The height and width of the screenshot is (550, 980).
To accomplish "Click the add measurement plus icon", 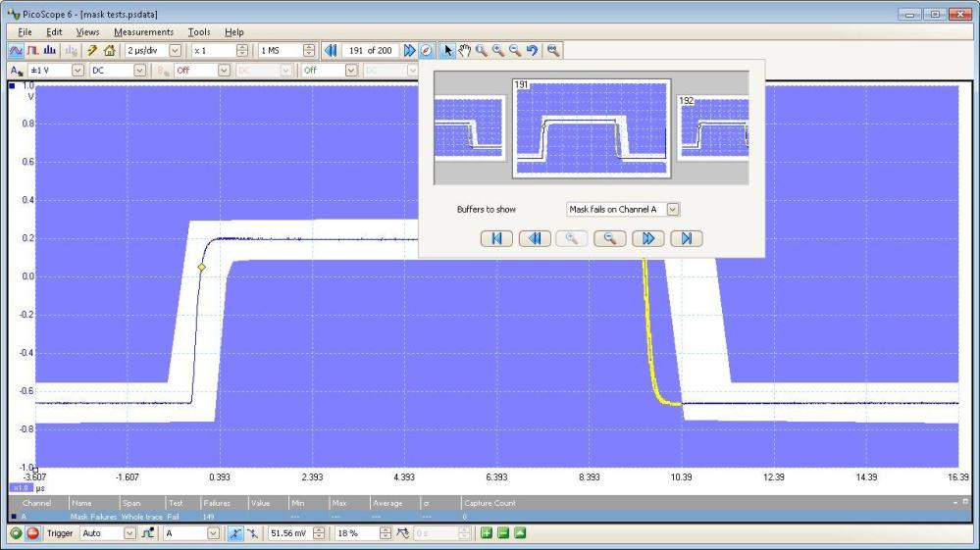I will point(484,533).
